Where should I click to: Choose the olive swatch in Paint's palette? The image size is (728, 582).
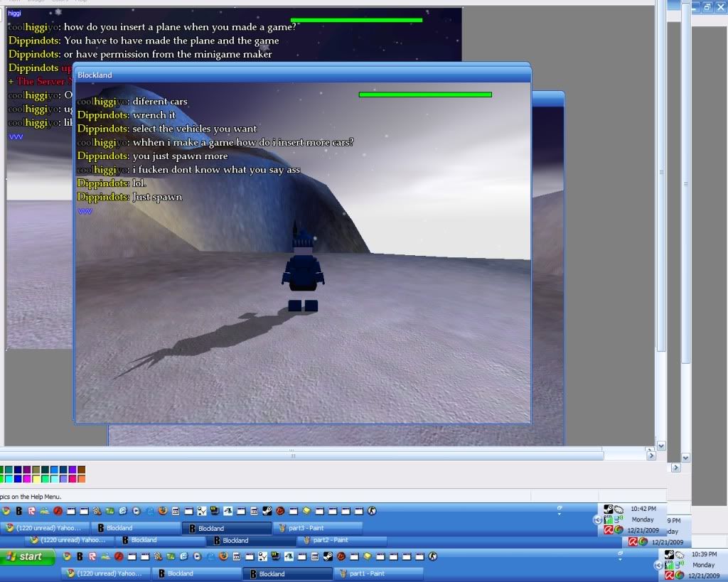point(36,470)
